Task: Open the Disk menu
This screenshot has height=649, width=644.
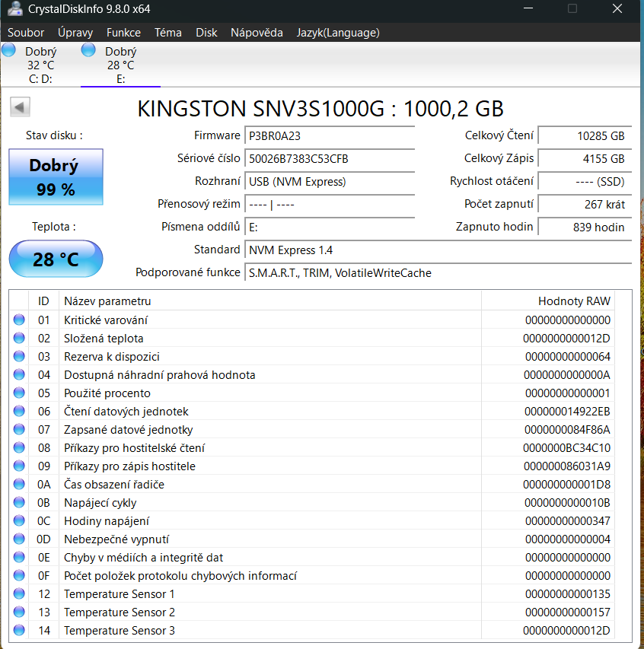Action: pos(206,32)
